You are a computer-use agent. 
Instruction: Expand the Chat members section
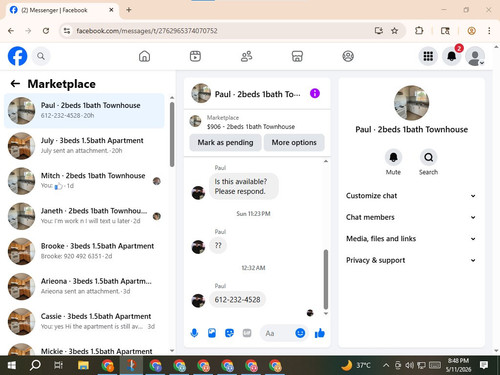[411, 217]
